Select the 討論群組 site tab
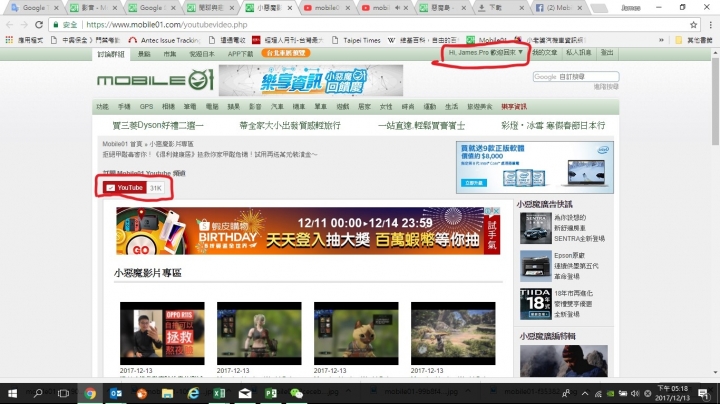 click(x=111, y=54)
